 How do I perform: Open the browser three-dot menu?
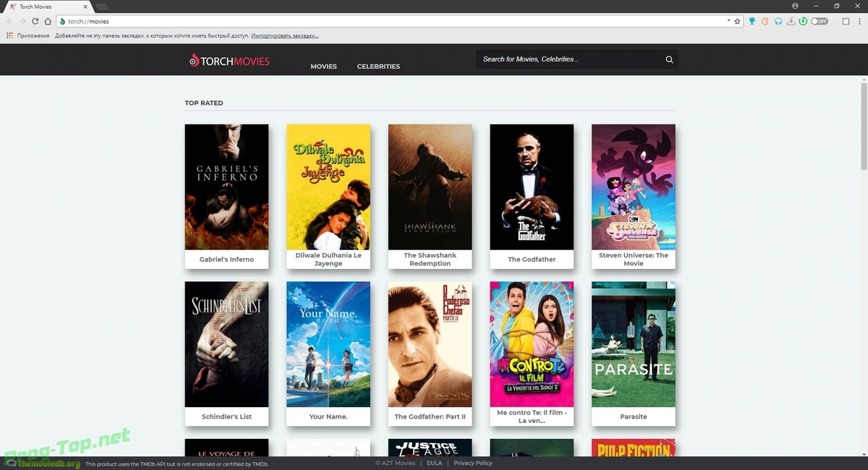pyautogui.click(x=859, y=22)
